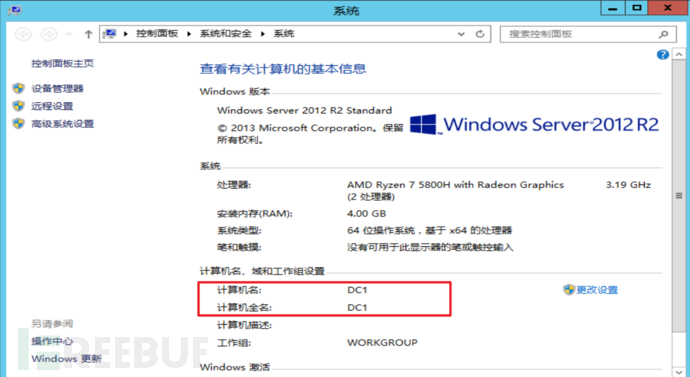
Task: Open help with the question mark icon
Action: pyautogui.click(x=663, y=55)
